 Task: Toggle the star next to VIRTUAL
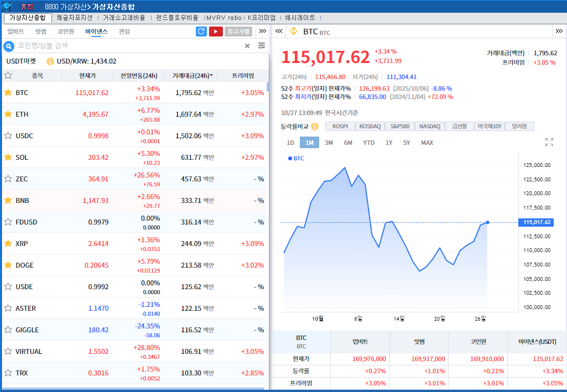7,351
